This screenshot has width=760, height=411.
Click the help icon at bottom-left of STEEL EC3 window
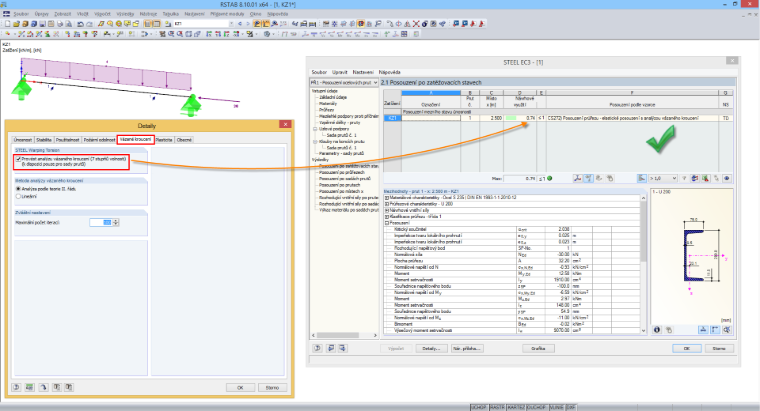point(317,348)
